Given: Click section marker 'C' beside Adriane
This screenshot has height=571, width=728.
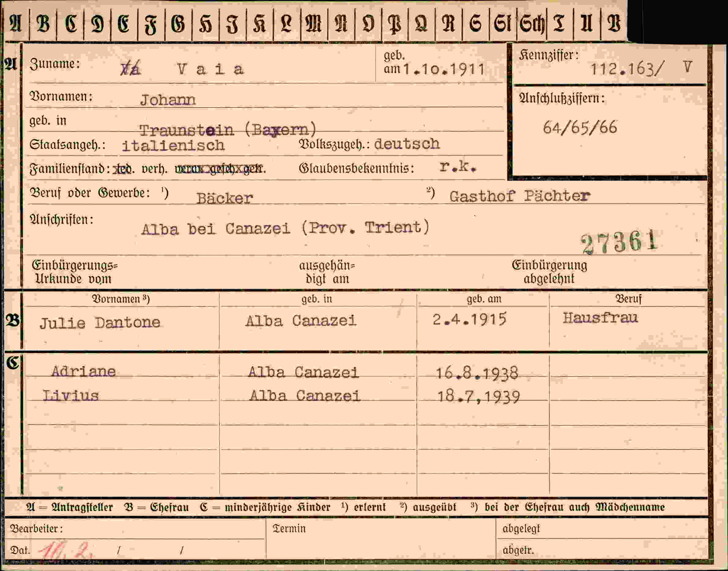Looking at the screenshot, I should (x=13, y=363).
